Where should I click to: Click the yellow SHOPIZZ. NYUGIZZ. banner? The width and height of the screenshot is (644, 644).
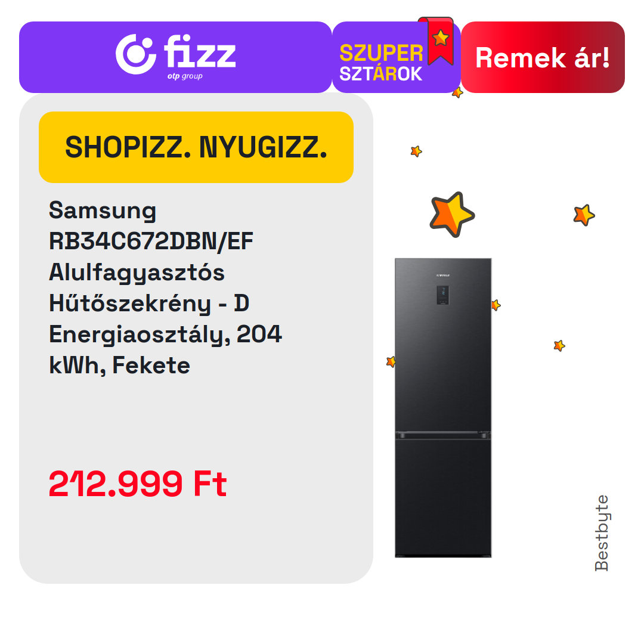click(196, 147)
